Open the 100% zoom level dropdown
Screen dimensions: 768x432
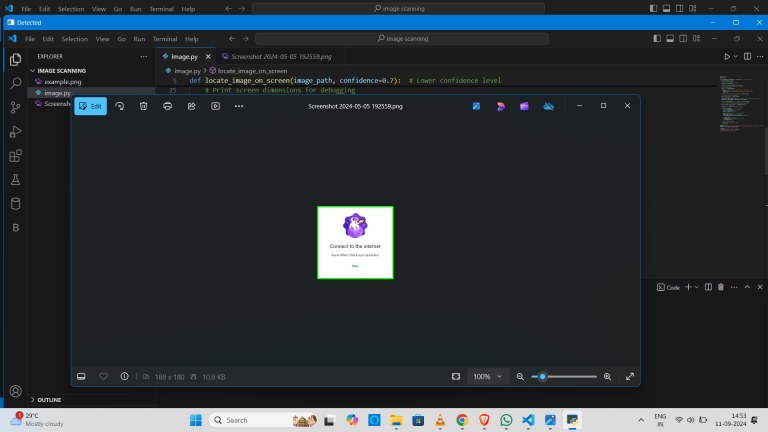tap(488, 376)
